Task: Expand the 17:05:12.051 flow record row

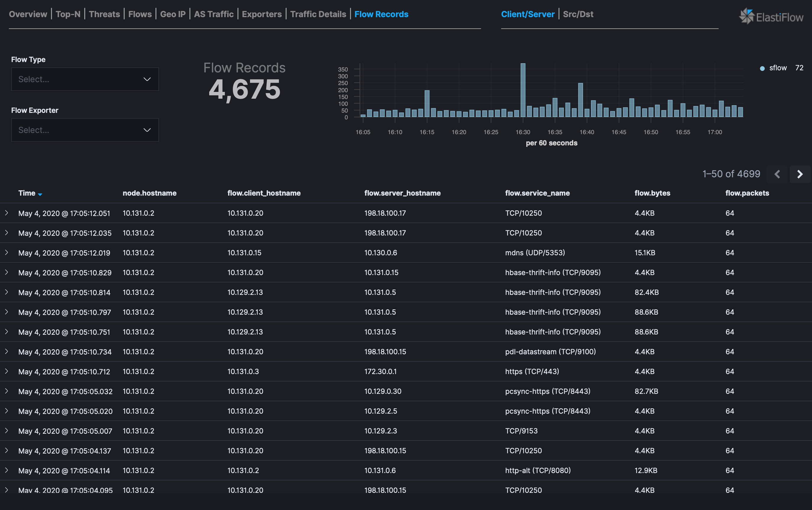Action: [7, 213]
